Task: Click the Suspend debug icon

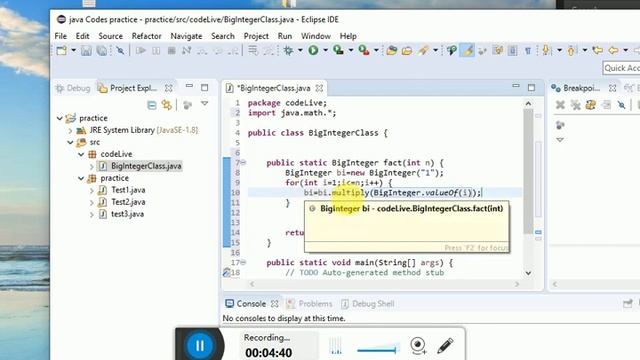Action: tap(156, 51)
